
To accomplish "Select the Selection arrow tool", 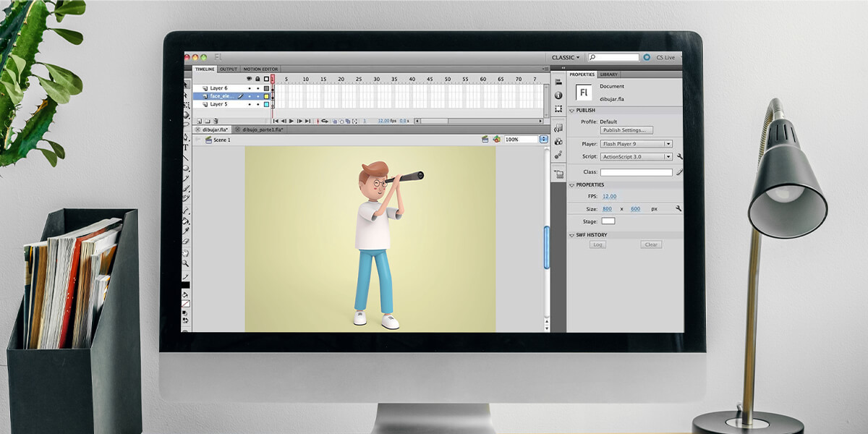I will tap(186, 85).
